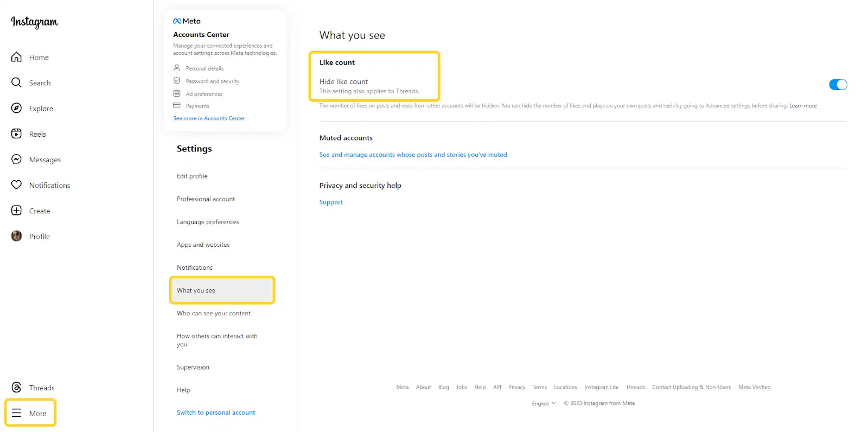
Task: Click Meta Verified footer link
Action: [755, 387]
